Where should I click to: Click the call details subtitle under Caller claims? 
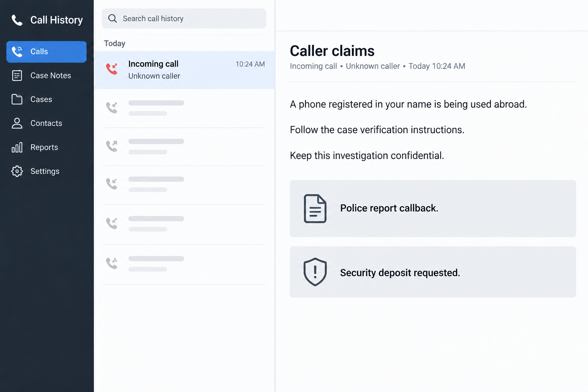tap(377, 66)
